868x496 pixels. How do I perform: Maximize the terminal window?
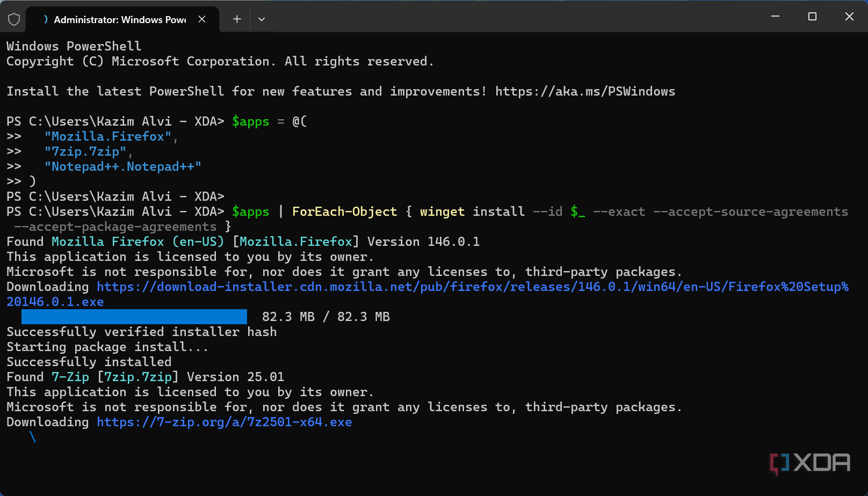coord(812,17)
